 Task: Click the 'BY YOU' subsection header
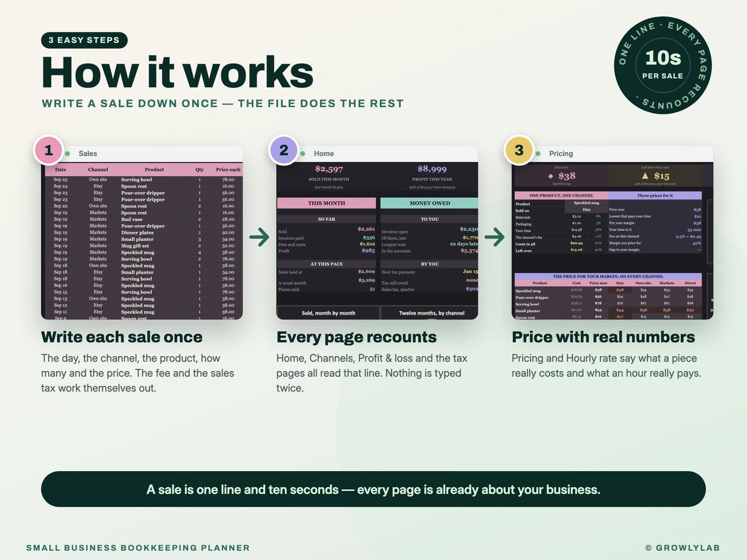coord(429,264)
